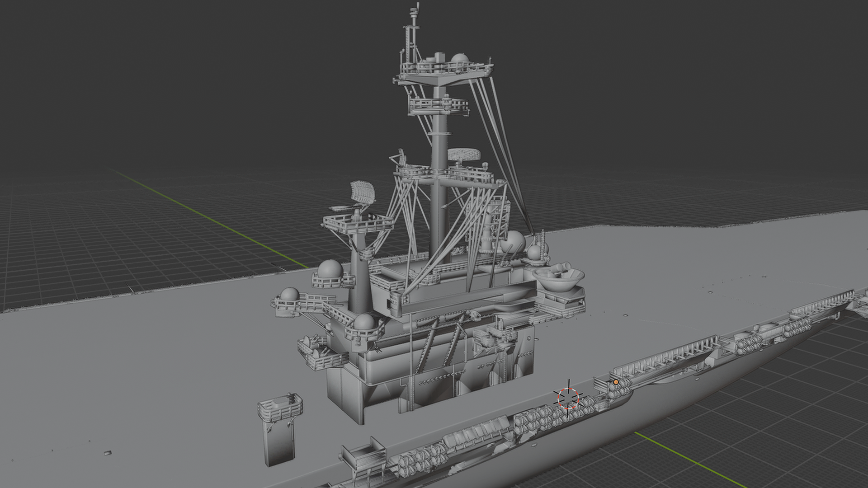Select the large satellite dish on the island
Screen dimensions: 868x488
(558, 277)
